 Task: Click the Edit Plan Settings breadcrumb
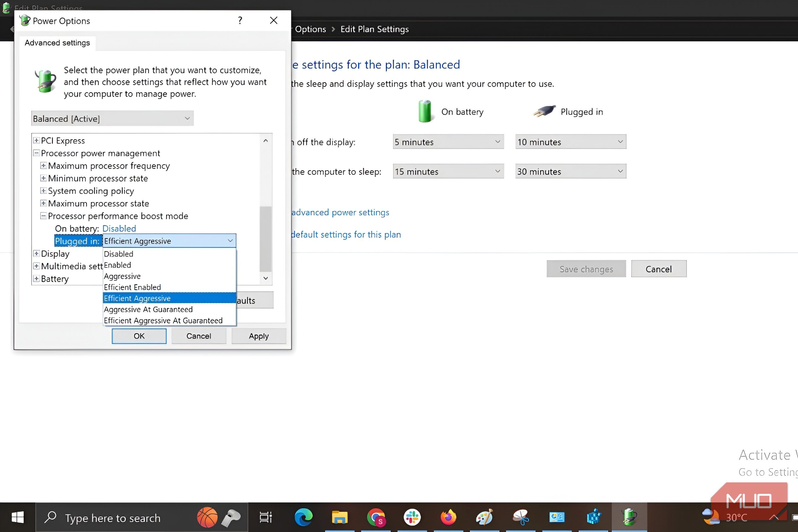(x=374, y=29)
